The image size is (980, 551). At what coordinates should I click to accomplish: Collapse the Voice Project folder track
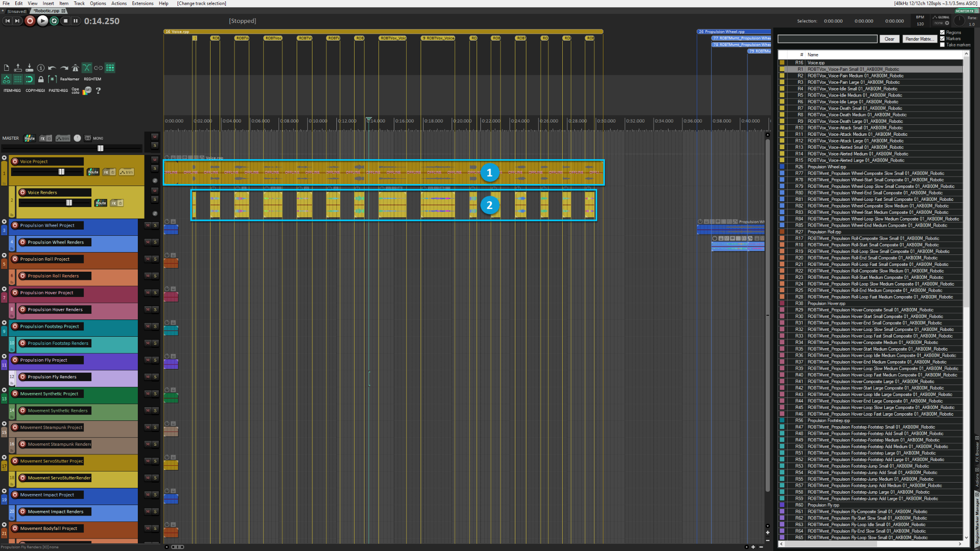(4, 158)
